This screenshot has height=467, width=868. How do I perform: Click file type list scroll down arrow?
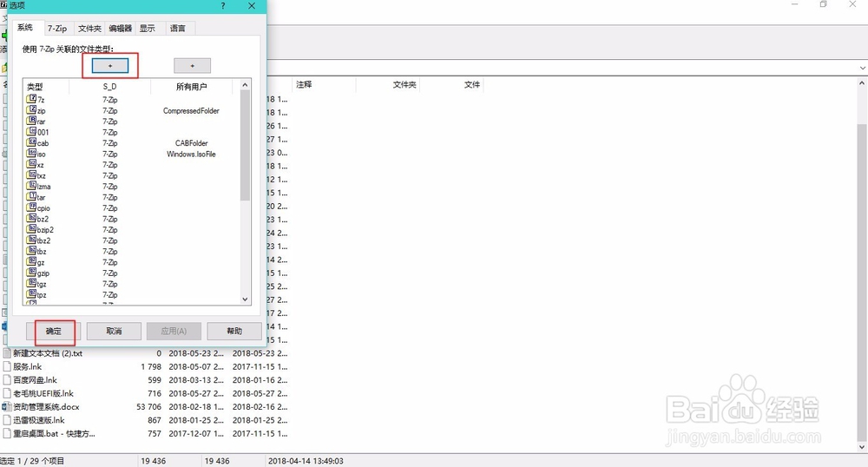pos(245,299)
